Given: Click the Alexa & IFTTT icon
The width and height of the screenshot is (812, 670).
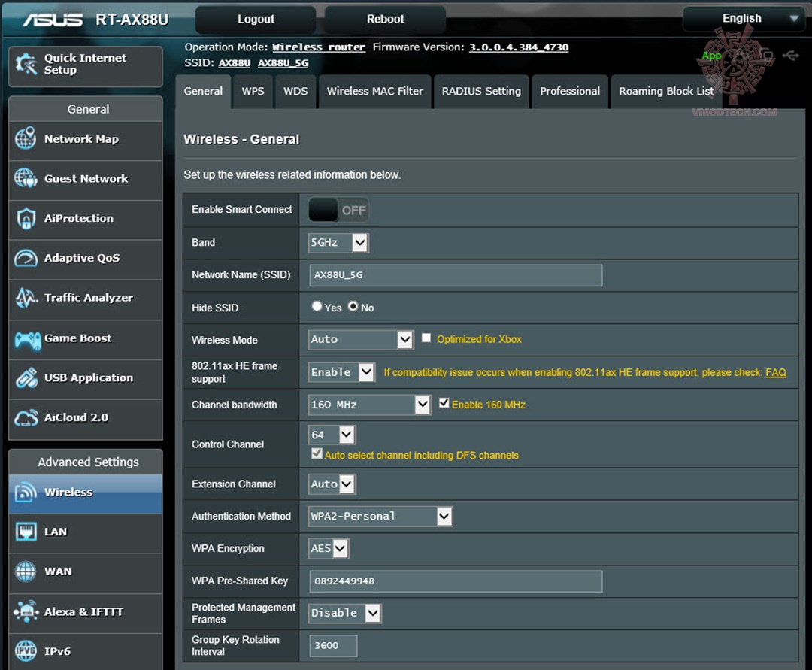Looking at the screenshot, I should point(26,611).
